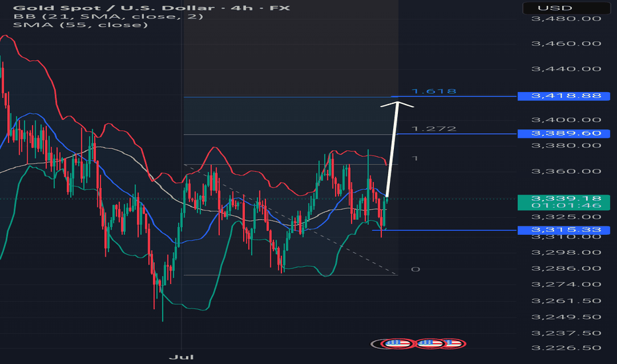Image resolution: width=617 pixels, height=364 pixels.
Task: Click the 3,418.88 blue price label
Action: 564,96
